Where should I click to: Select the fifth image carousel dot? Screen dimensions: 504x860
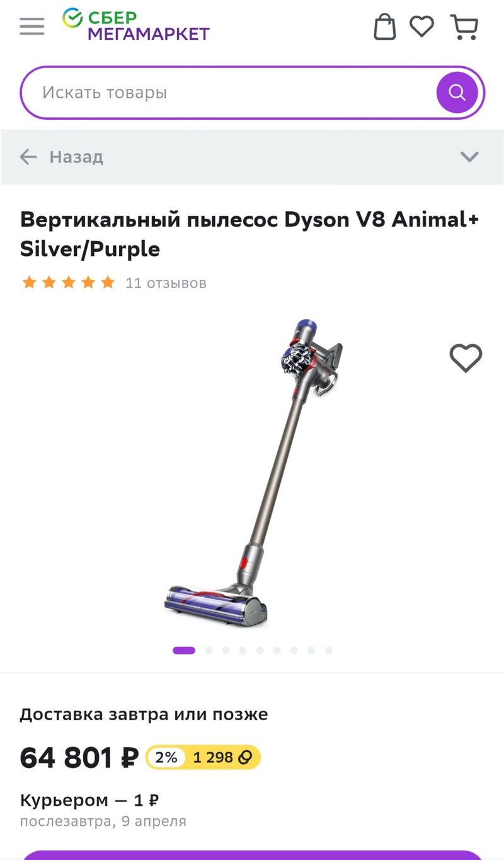click(x=260, y=651)
